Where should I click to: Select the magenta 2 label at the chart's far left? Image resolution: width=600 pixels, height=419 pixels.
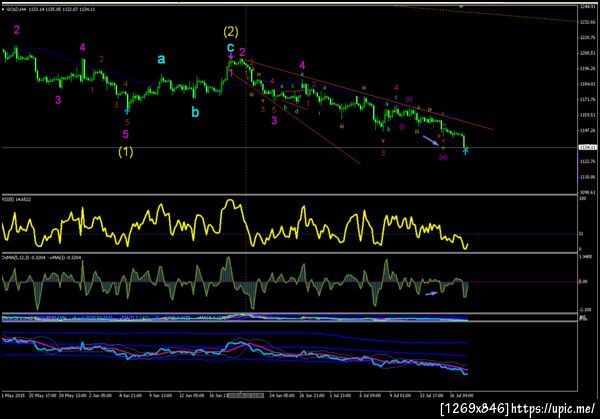coord(16,29)
